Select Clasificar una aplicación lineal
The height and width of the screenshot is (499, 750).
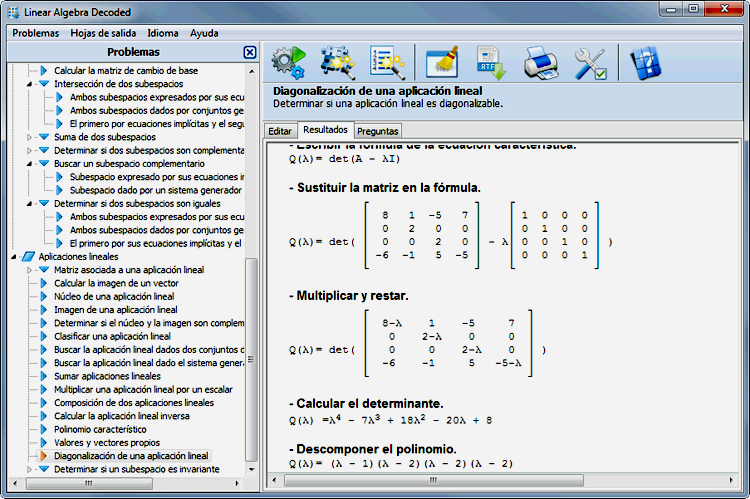(x=112, y=336)
